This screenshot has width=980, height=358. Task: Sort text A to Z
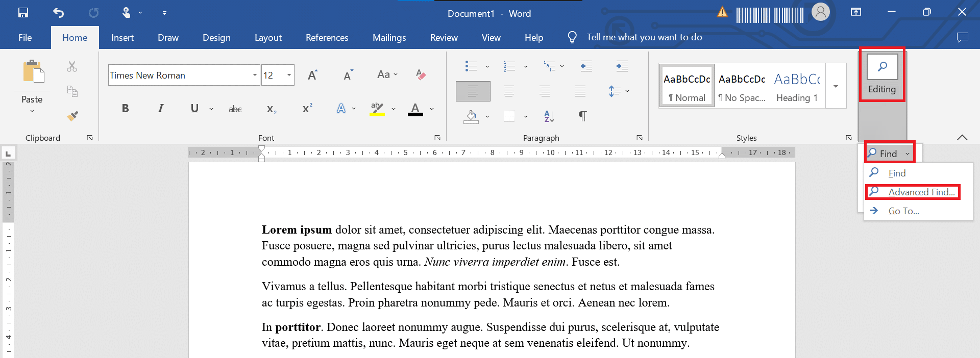pyautogui.click(x=549, y=116)
